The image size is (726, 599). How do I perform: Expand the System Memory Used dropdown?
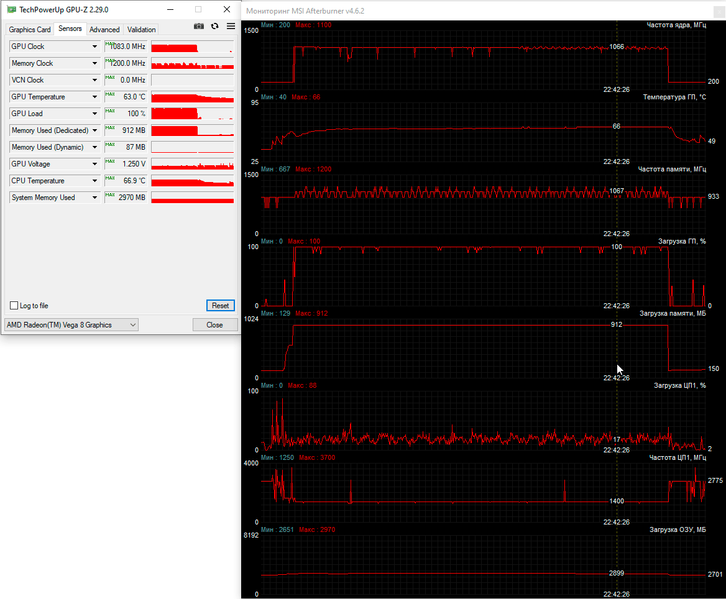point(95,198)
